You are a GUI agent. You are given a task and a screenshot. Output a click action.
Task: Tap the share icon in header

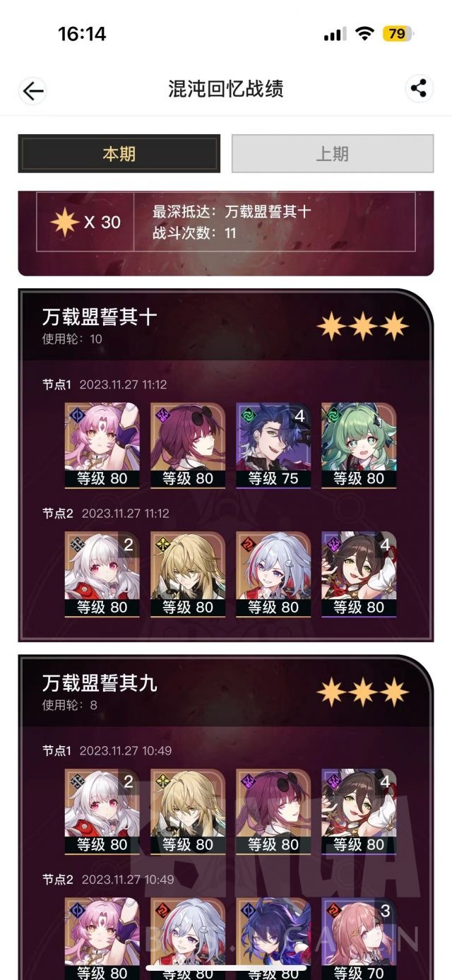pyautogui.click(x=419, y=88)
